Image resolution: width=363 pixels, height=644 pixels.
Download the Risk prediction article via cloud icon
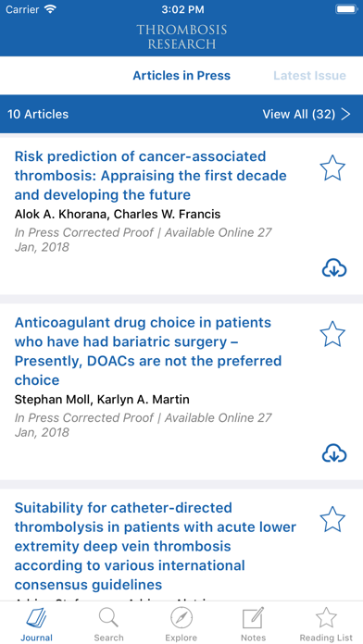pyautogui.click(x=334, y=268)
